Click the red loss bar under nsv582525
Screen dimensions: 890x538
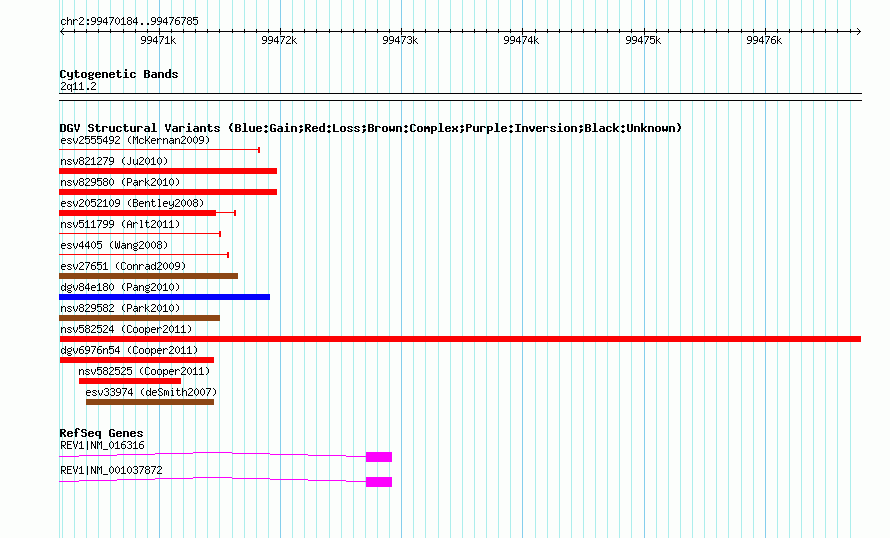click(x=129, y=381)
